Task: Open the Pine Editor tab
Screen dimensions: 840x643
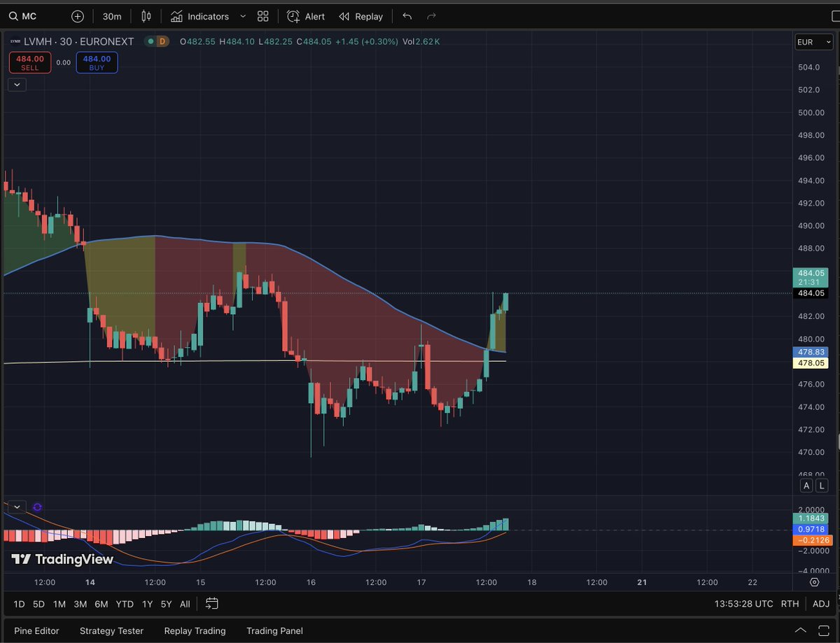Action: tap(36, 631)
